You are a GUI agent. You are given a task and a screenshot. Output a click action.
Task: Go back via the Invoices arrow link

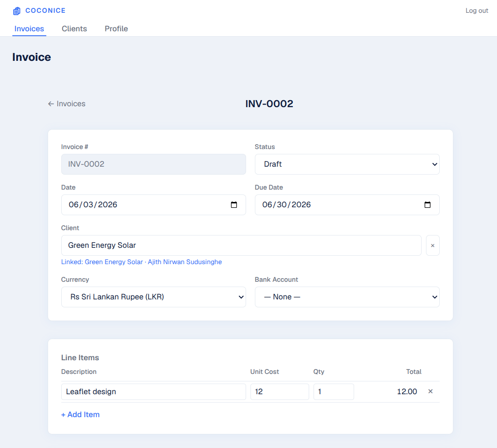[67, 104]
